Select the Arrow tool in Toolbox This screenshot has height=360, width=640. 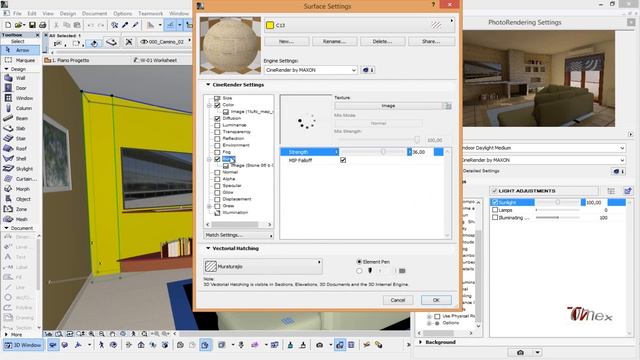point(20,50)
